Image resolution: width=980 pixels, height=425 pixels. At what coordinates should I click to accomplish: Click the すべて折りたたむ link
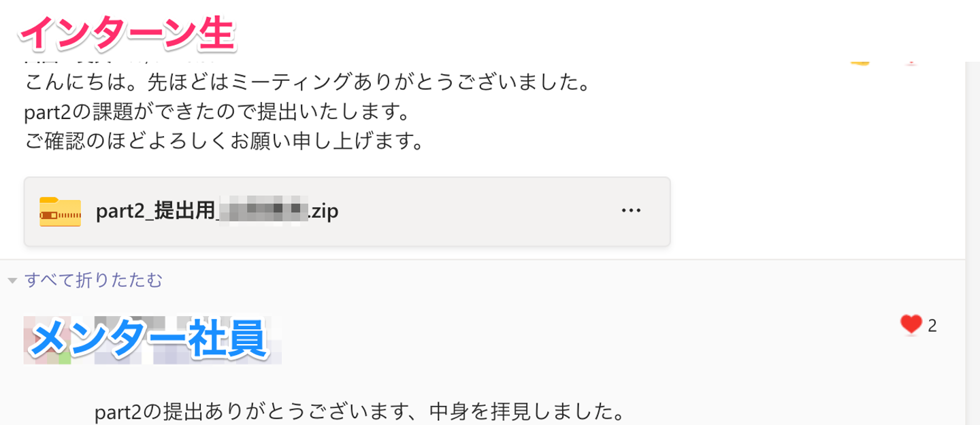pyautogui.click(x=93, y=279)
